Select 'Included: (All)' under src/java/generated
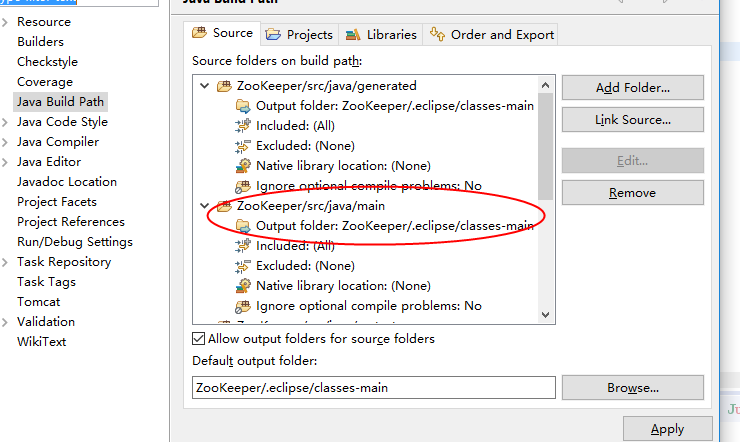The height and width of the screenshot is (442, 740). [x=295, y=126]
